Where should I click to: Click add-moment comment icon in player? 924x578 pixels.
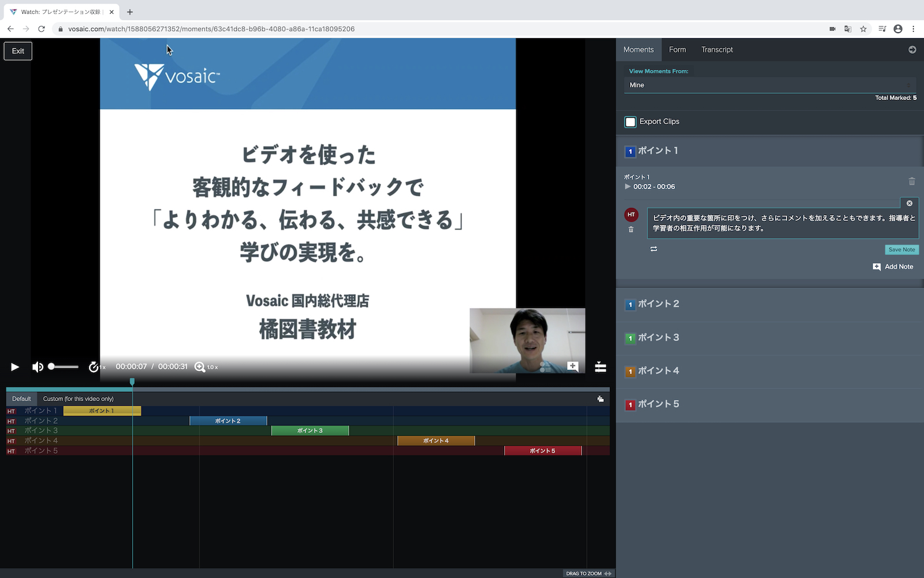(x=573, y=366)
